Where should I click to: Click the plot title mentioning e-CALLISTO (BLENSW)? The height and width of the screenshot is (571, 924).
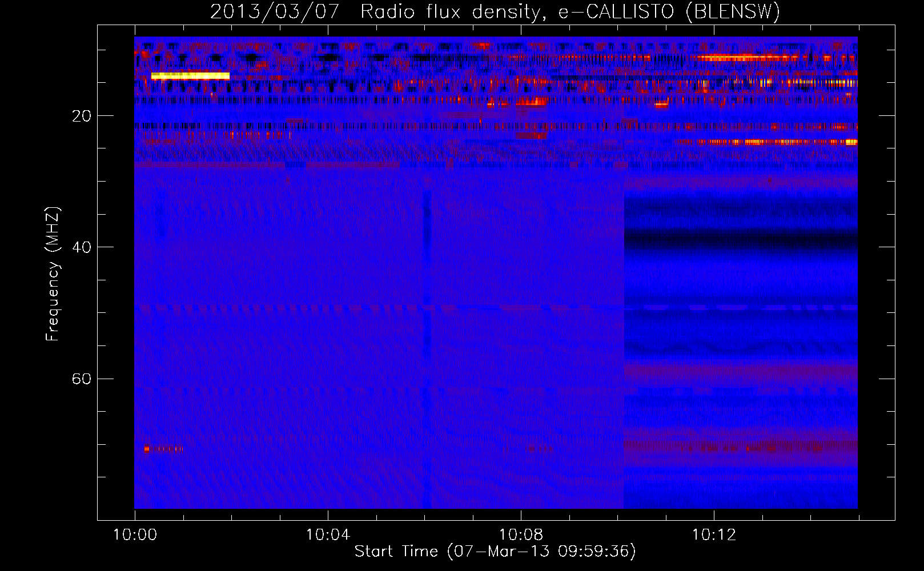coord(495,11)
